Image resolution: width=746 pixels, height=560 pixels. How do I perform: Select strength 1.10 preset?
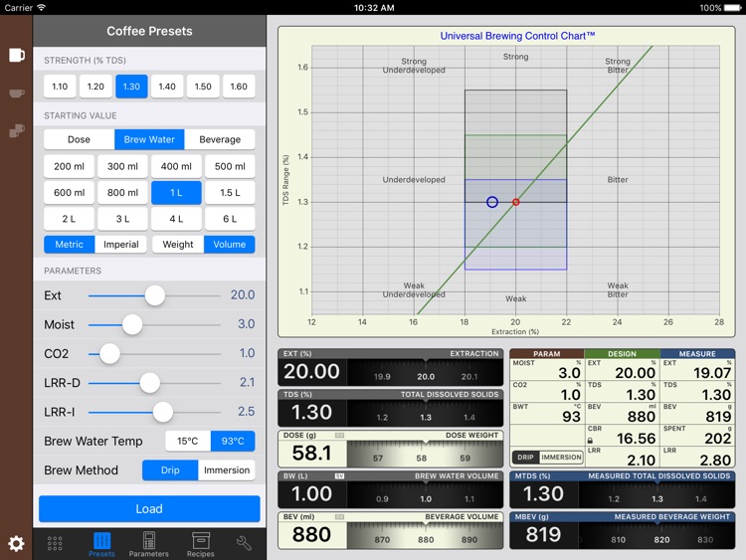pos(60,87)
